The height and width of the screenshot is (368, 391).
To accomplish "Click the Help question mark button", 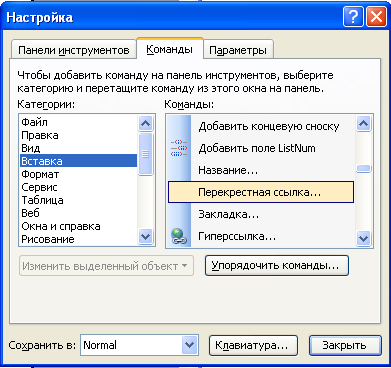I will 353,17.
